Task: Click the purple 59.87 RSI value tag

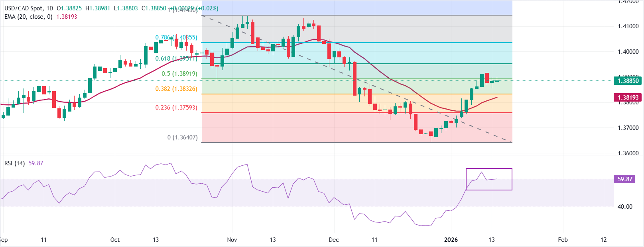Action: coord(625,179)
